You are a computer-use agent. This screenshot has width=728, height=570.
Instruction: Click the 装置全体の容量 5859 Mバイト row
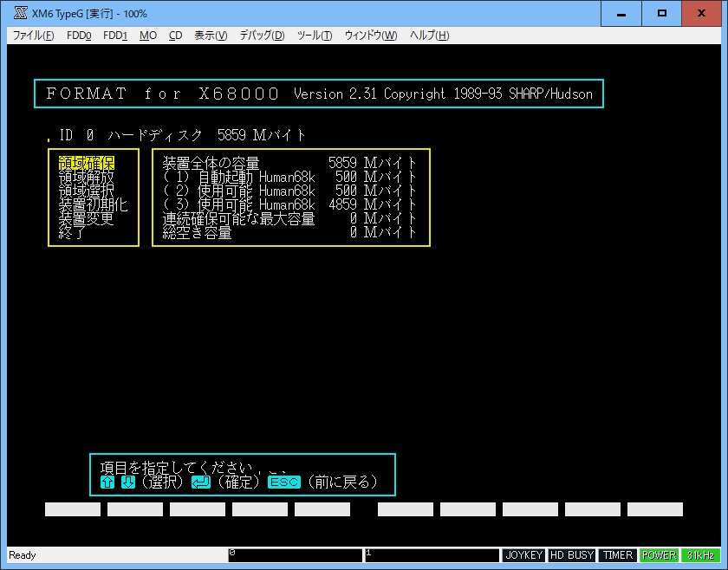289,163
